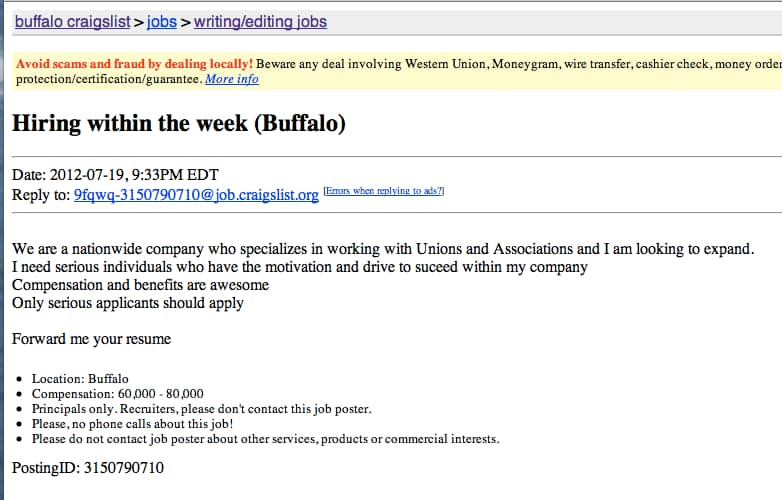Click the PostingID 3150790710 text
782x500 pixels.
pos(88,468)
